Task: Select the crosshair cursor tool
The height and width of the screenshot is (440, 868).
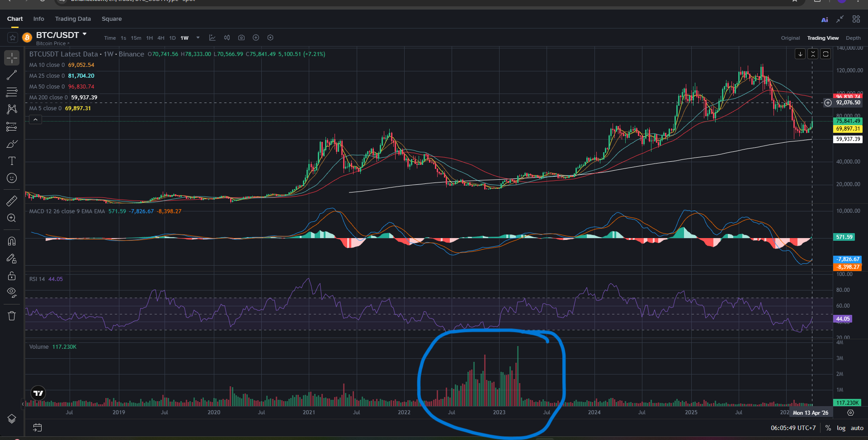Action: point(12,58)
